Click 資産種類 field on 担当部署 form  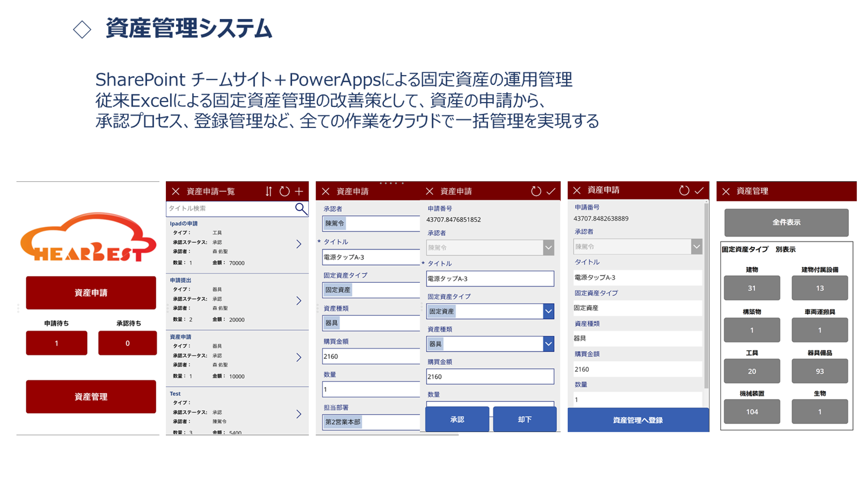click(x=371, y=323)
